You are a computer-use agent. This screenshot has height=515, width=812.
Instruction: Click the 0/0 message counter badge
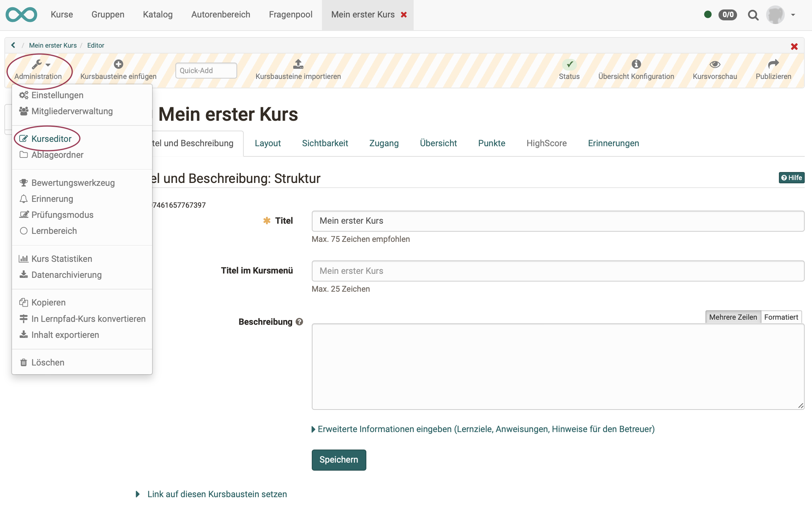(728, 15)
